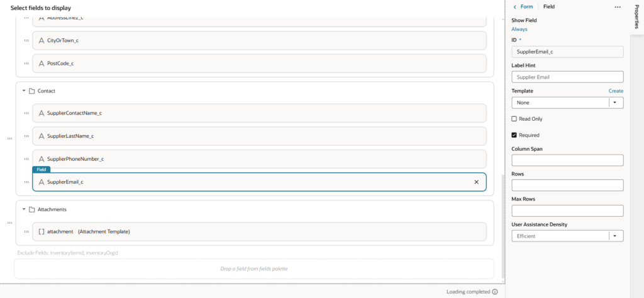Enable the Read Only checkbox
The image size is (644, 298).
[x=514, y=119]
